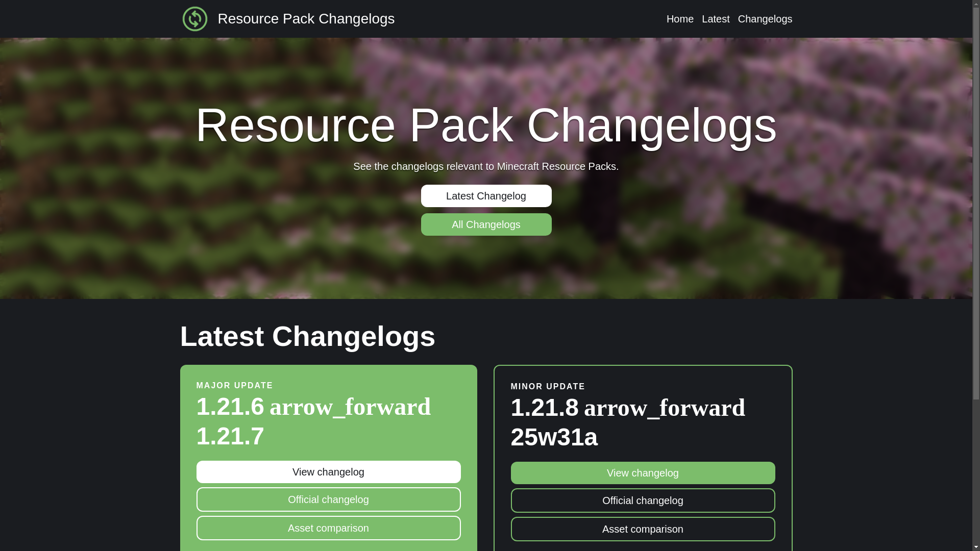Click the '1.21.6 arrow_forward 1.21.7' card title
The image size is (980, 551).
[313, 421]
